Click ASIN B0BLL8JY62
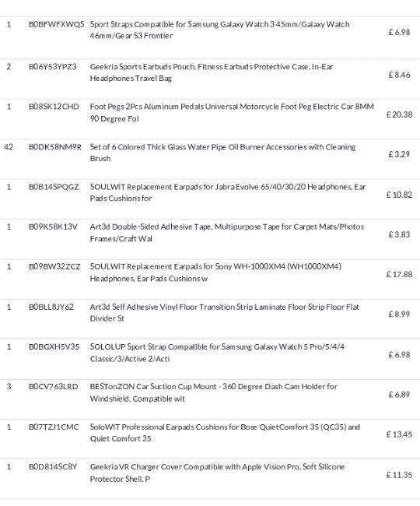Screen dimensions: 420x506 coord(51,307)
